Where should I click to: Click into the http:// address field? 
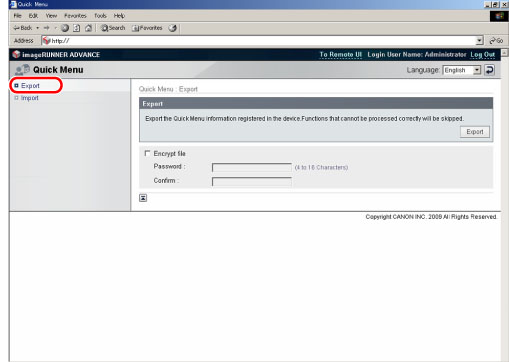(x=262, y=41)
